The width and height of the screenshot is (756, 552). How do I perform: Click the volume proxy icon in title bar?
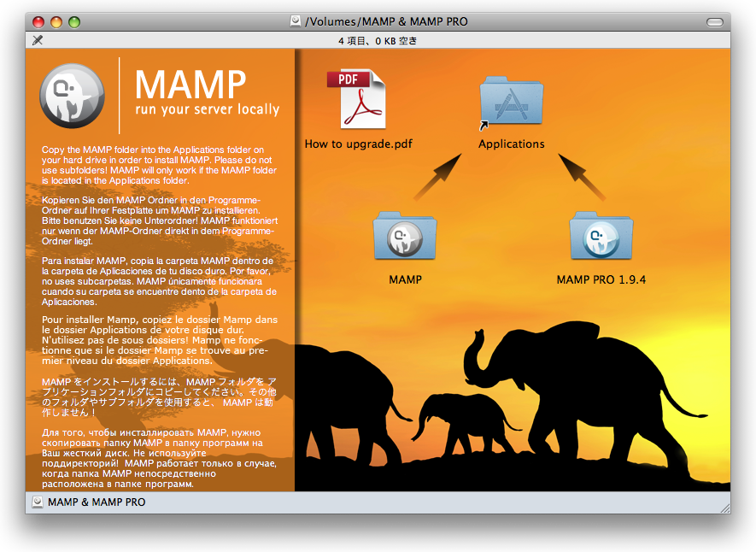295,21
